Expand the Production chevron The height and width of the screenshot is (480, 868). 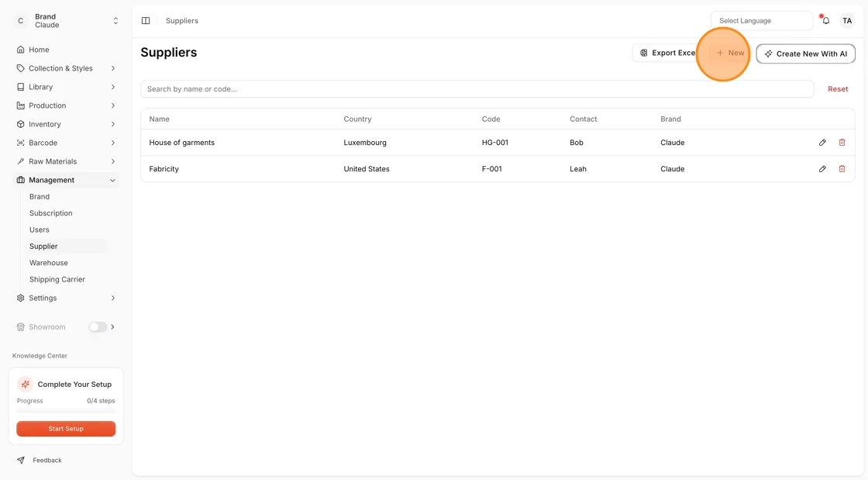[x=113, y=105]
